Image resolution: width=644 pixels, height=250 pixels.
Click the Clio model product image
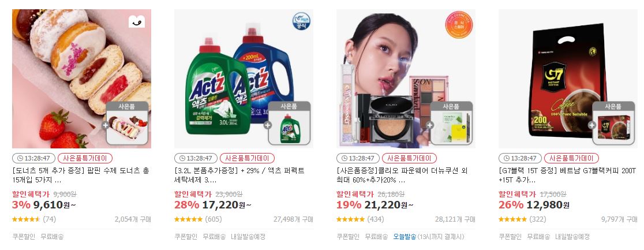point(406,79)
